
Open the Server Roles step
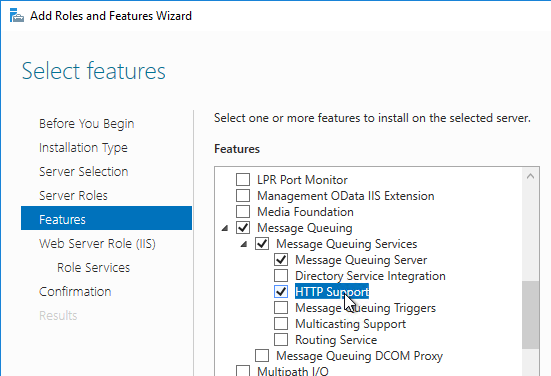click(73, 195)
